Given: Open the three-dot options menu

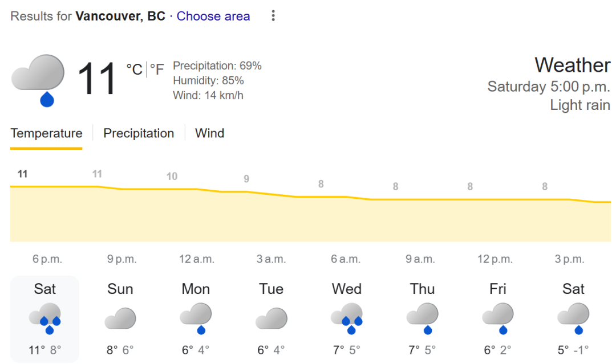Looking at the screenshot, I should point(273,16).
